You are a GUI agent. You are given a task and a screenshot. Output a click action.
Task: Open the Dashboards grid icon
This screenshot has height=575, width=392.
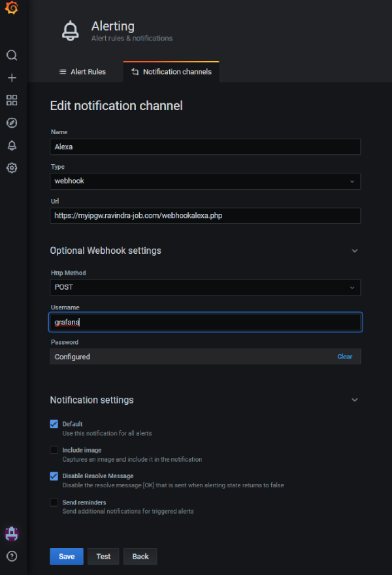point(11,100)
